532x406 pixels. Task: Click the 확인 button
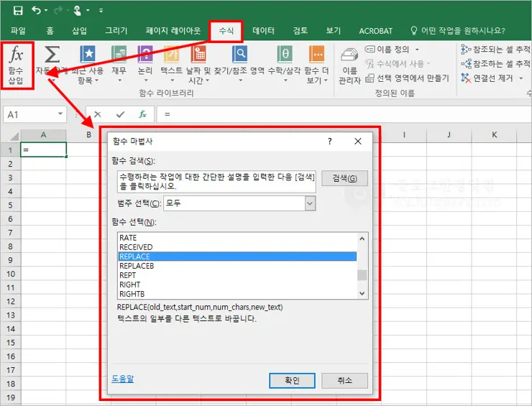tap(292, 381)
